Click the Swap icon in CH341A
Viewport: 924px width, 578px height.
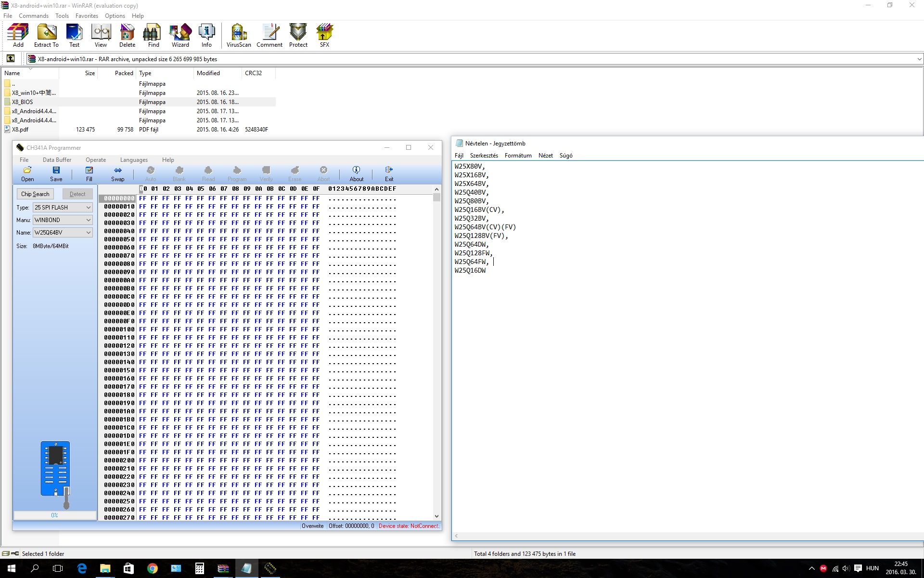point(117,174)
